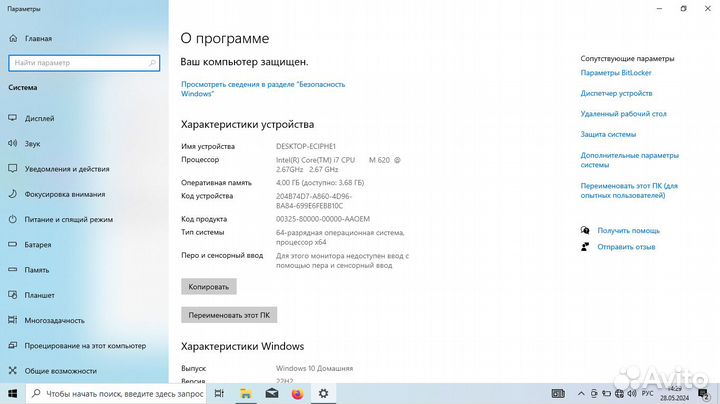
Task: Open Диспетчер устройств link
Action: click(616, 93)
